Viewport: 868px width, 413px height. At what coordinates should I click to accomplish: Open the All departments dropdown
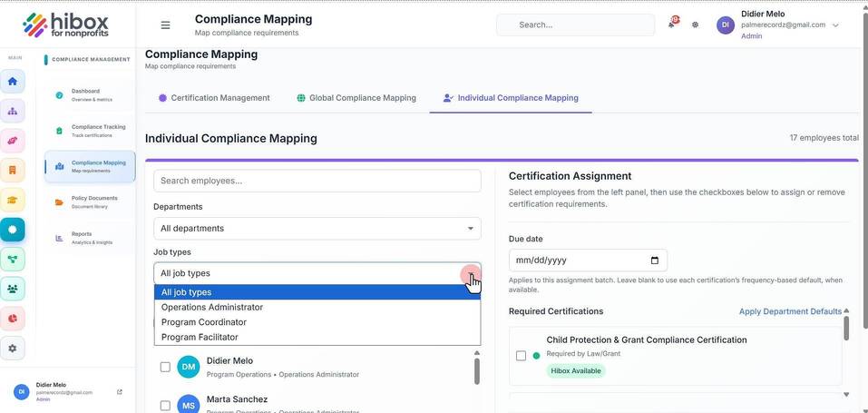tap(317, 229)
